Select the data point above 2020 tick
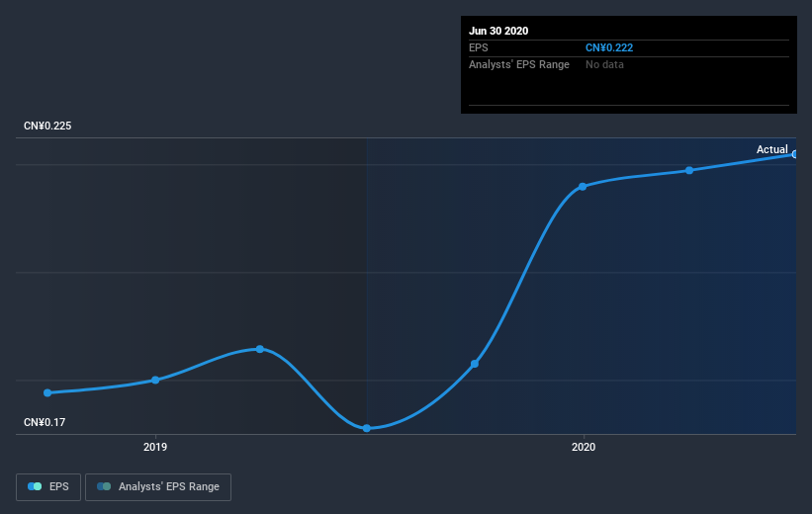The height and width of the screenshot is (514, 812). click(x=583, y=187)
